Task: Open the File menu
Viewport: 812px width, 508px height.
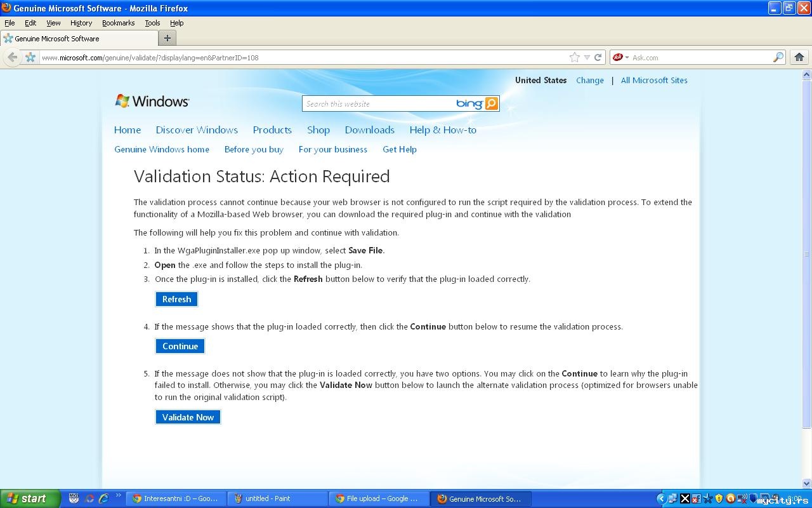Action: (10, 23)
